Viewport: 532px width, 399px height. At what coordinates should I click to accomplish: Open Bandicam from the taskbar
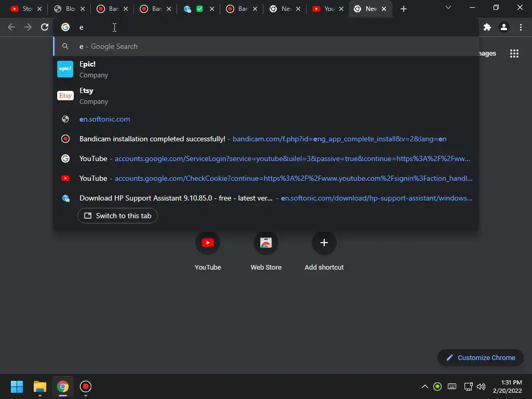86,387
